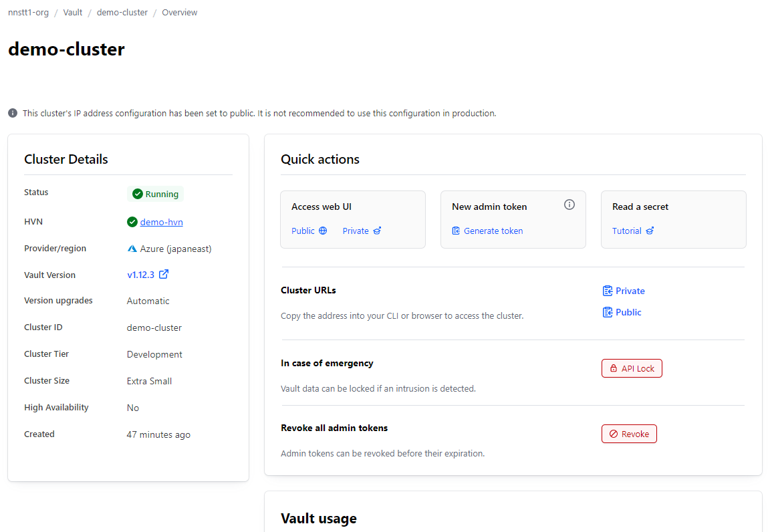Open Vault version v1.12.3 release link
Image resolution: width=770 pixels, height=532 pixels.
click(141, 275)
